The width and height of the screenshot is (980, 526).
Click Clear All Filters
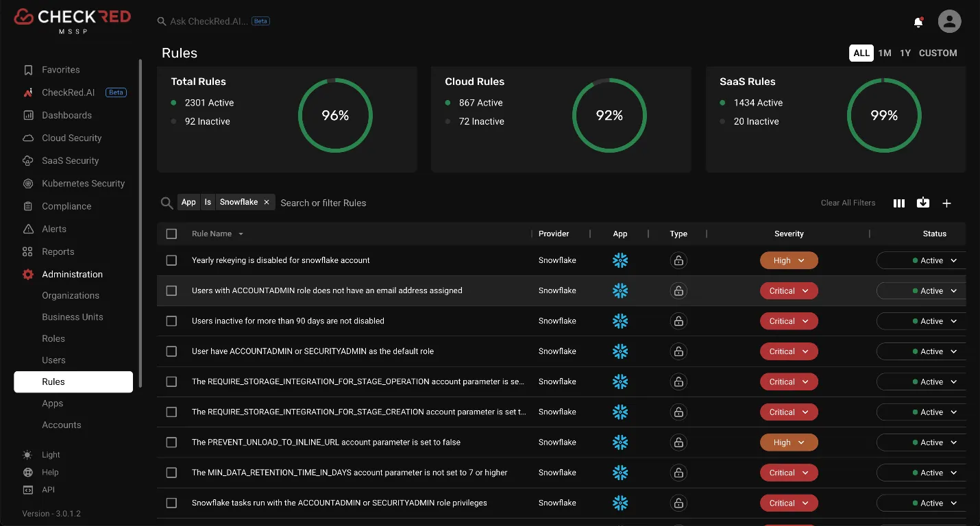click(x=848, y=203)
